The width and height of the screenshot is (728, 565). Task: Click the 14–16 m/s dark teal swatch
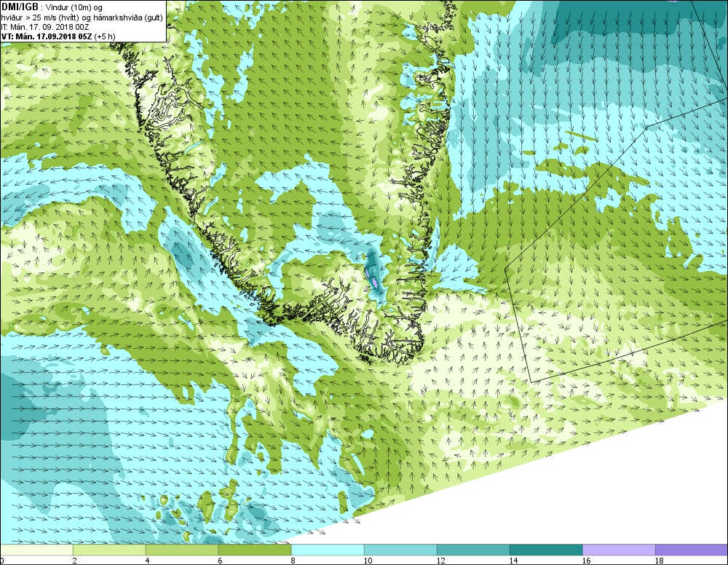point(546,550)
